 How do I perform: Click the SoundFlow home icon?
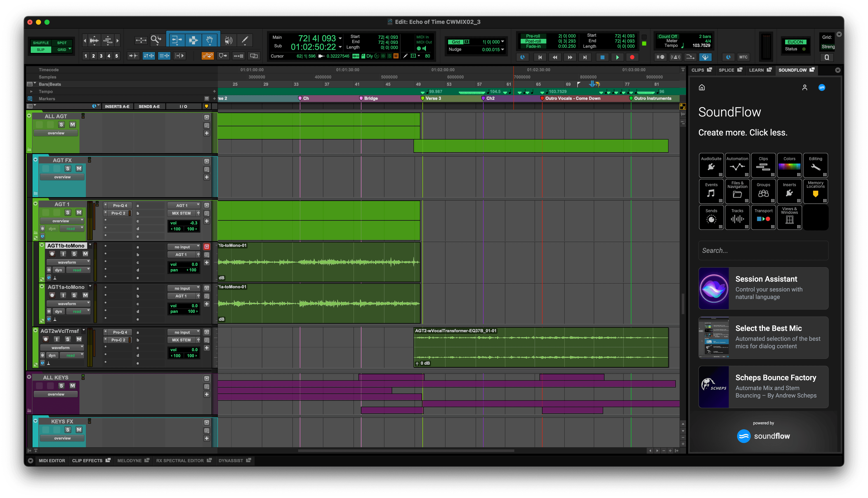pyautogui.click(x=702, y=88)
